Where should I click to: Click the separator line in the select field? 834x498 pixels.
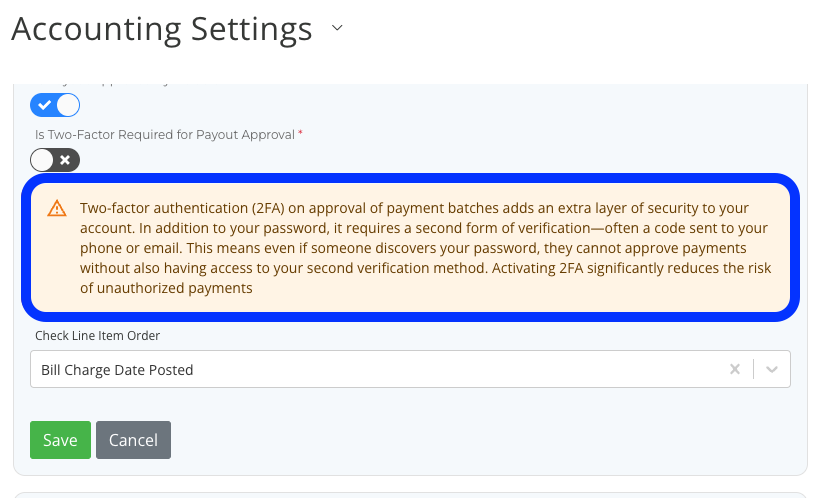(x=753, y=369)
